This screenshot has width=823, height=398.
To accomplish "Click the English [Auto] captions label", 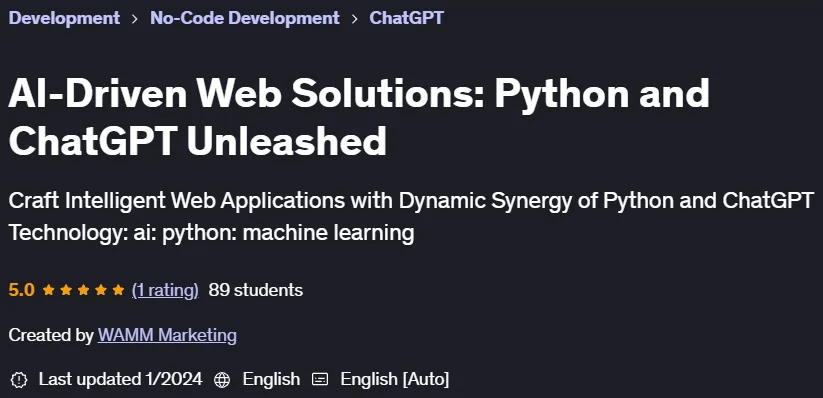I will [x=395, y=379].
